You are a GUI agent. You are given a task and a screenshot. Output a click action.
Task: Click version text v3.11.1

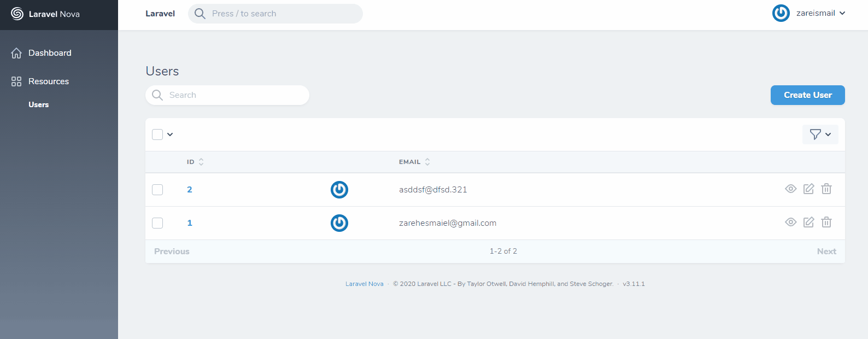point(634,284)
